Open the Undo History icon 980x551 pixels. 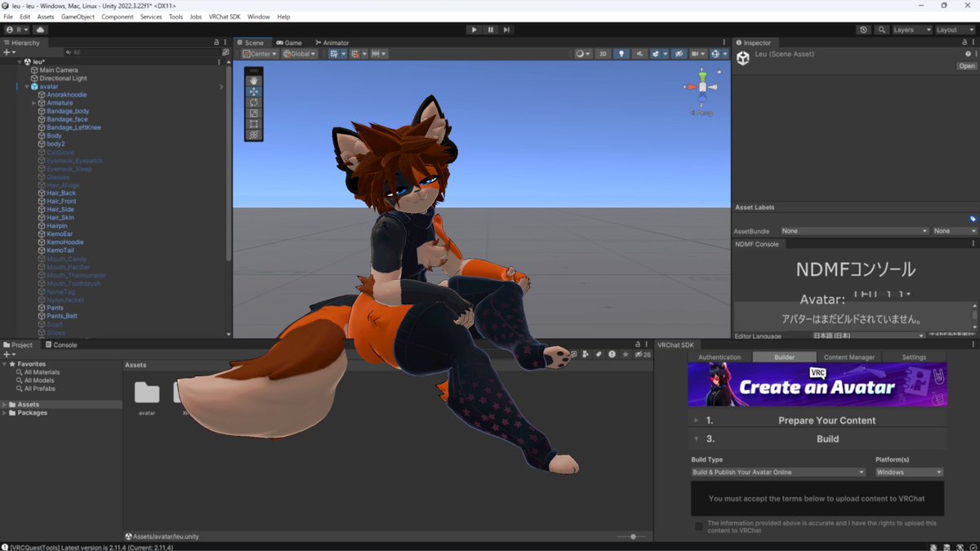click(864, 29)
